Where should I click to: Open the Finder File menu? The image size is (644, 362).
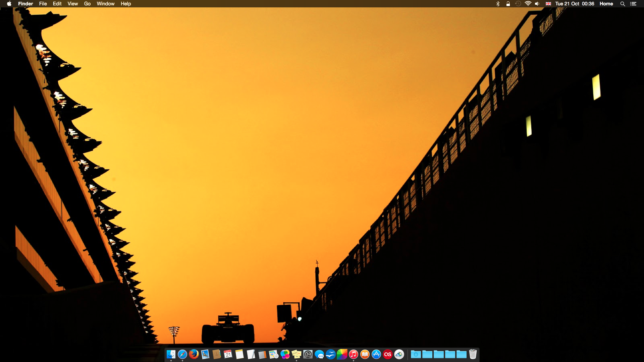coord(43,4)
